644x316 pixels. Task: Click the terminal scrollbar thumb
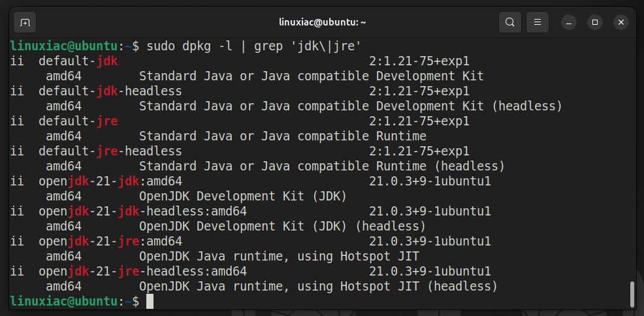(632, 294)
